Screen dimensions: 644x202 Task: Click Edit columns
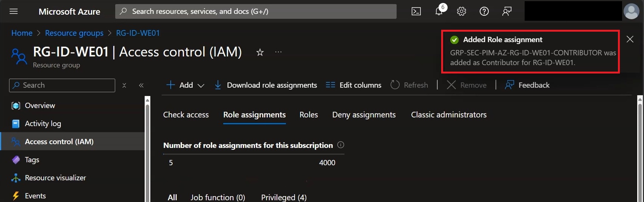tap(354, 85)
